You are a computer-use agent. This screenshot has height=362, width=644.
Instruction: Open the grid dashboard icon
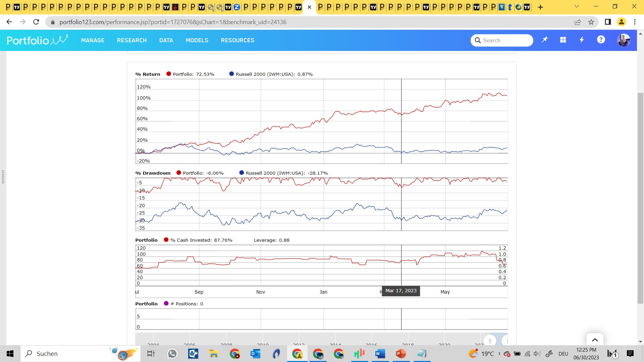point(563,40)
